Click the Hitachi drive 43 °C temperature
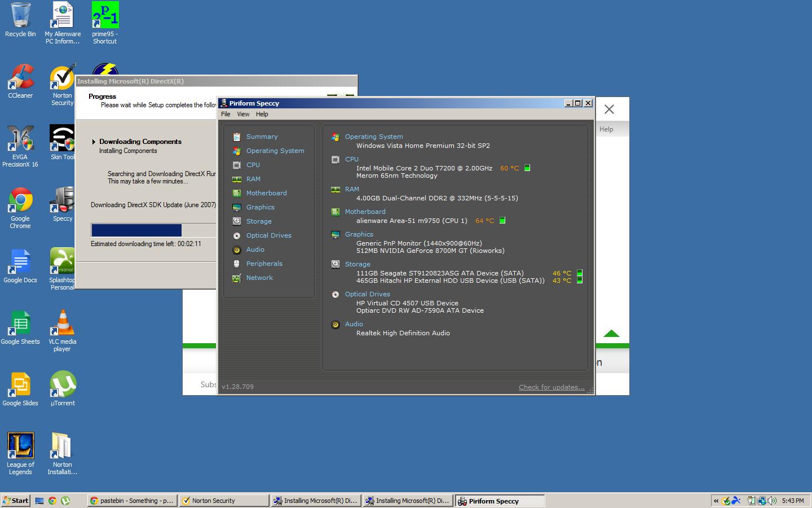 coord(562,281)
